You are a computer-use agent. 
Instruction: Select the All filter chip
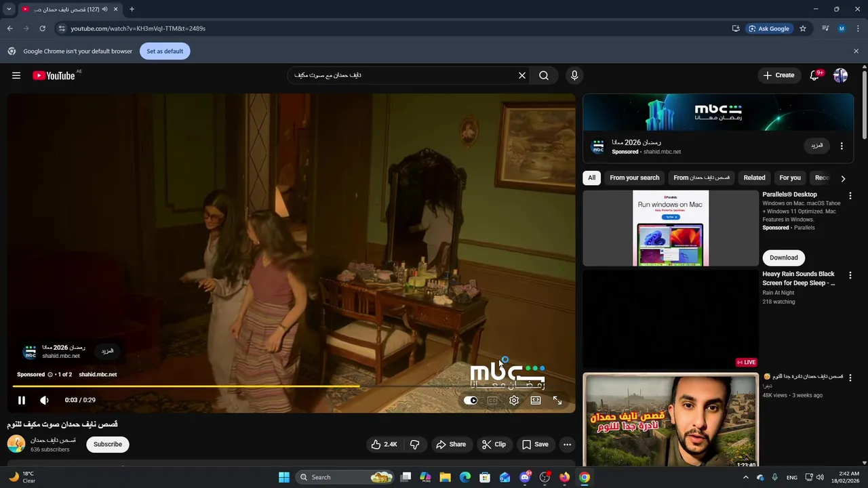(591, 178)
